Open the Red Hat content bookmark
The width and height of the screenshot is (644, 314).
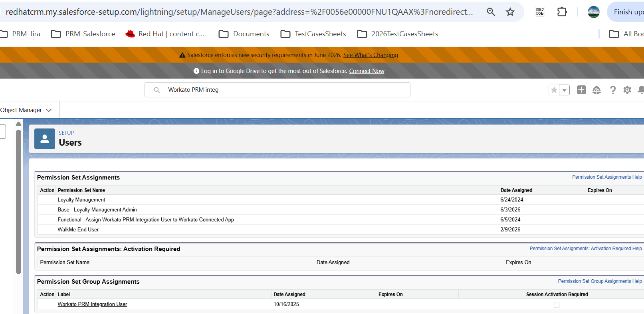[165, 34]
